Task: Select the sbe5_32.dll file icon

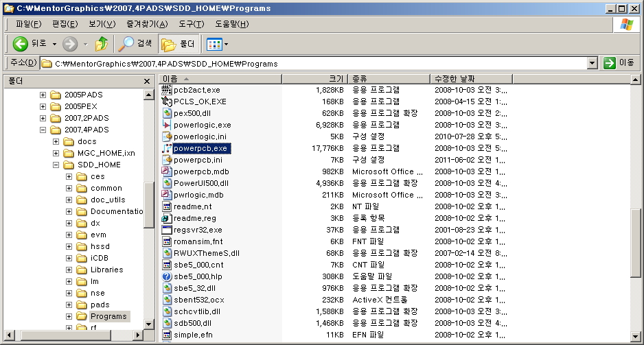Action: click(x=166, y=288)
